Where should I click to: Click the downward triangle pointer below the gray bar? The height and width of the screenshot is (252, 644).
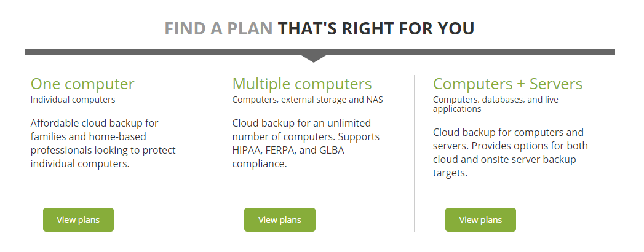click(313, 58)
